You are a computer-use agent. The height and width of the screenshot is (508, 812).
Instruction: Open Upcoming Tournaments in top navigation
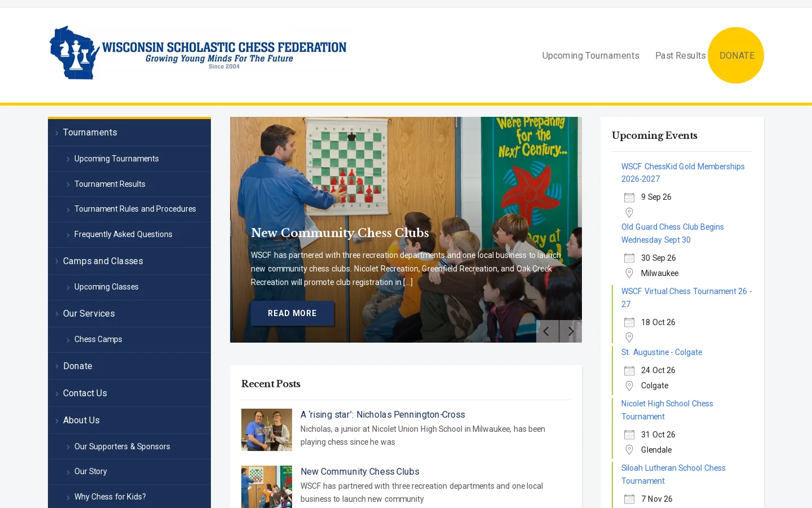[x=590, y=55]
